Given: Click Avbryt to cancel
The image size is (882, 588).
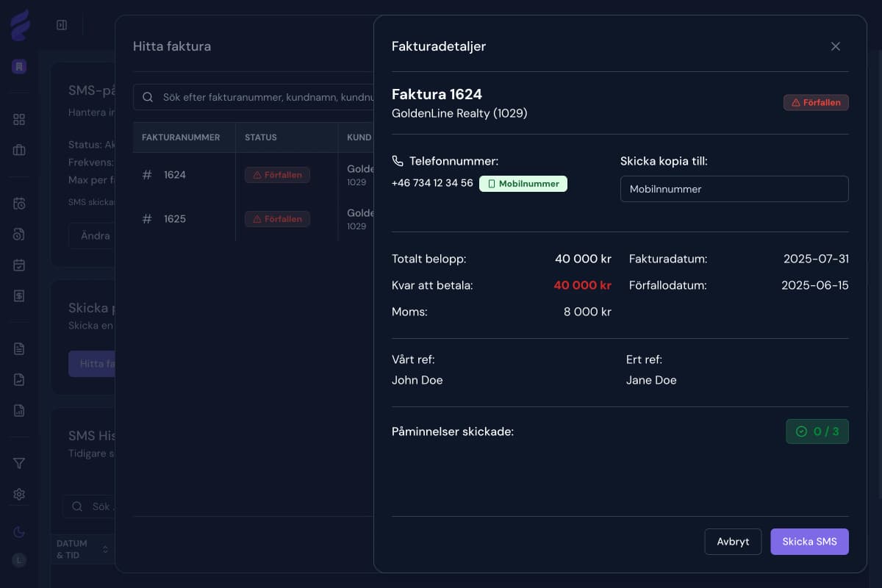Looking at the screenshot, I should (733, 542).
